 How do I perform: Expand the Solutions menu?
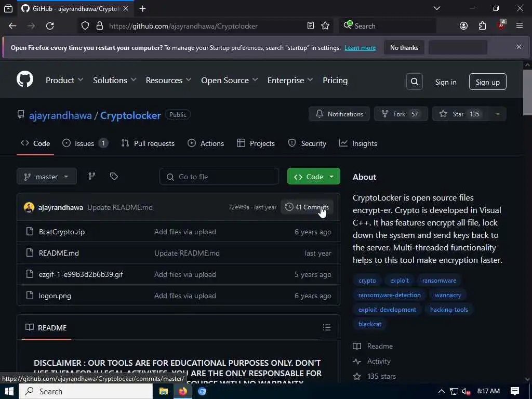(115, 81)
